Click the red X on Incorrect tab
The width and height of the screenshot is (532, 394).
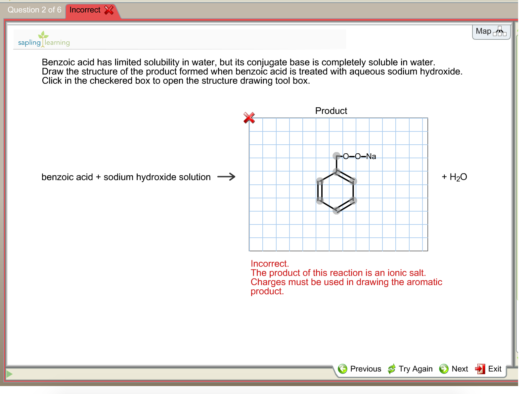click(x=109, y=10)
